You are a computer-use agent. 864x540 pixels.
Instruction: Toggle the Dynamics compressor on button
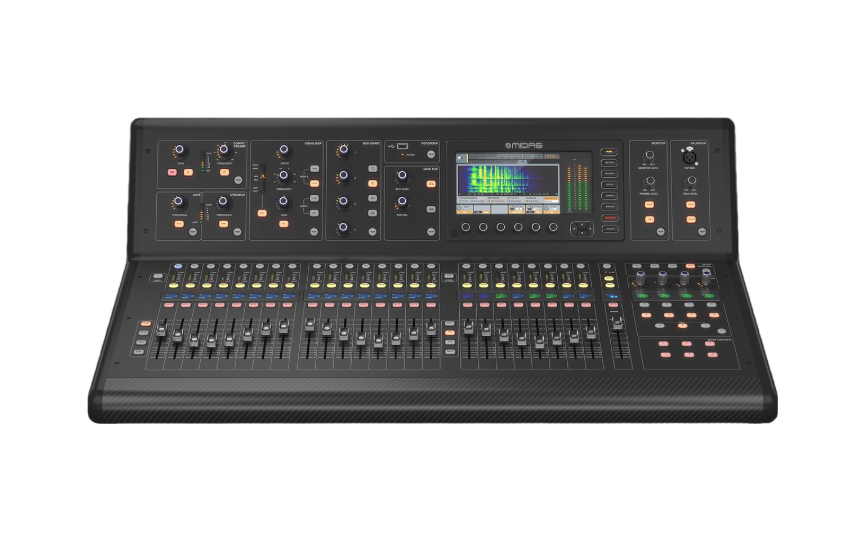tap(223, 224)
